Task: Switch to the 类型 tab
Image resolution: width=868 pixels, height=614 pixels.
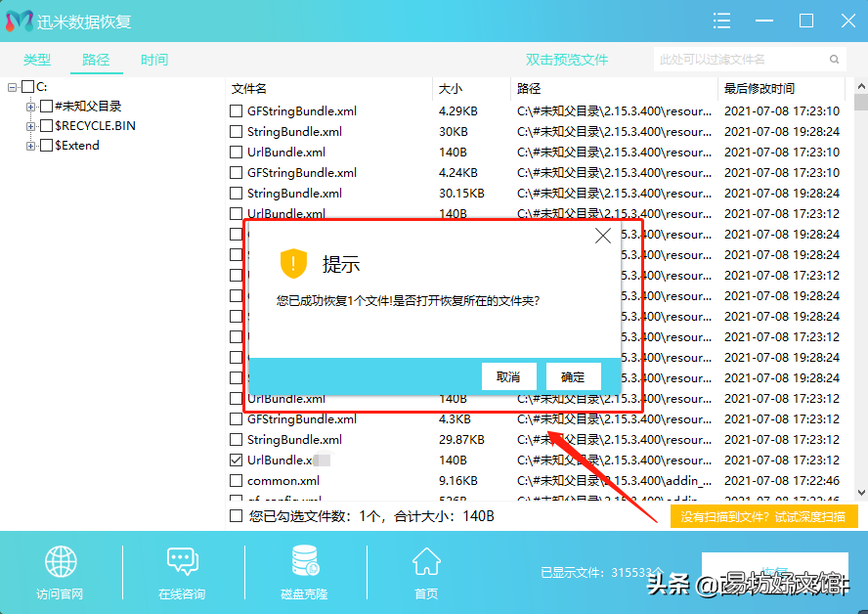Action: coord(37,60)
